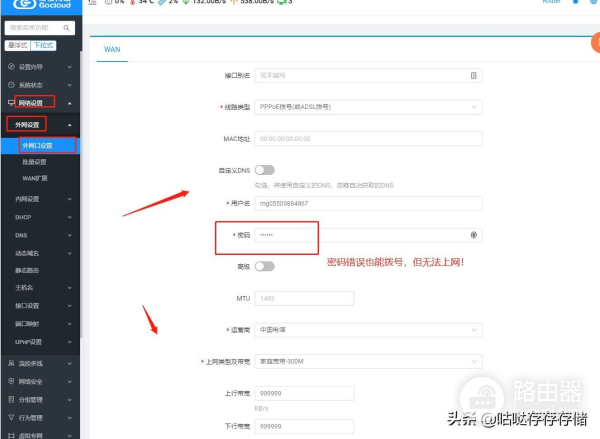Open WAN扩展 submenu item
The image size is (600, 439).
tap(35, 178)
